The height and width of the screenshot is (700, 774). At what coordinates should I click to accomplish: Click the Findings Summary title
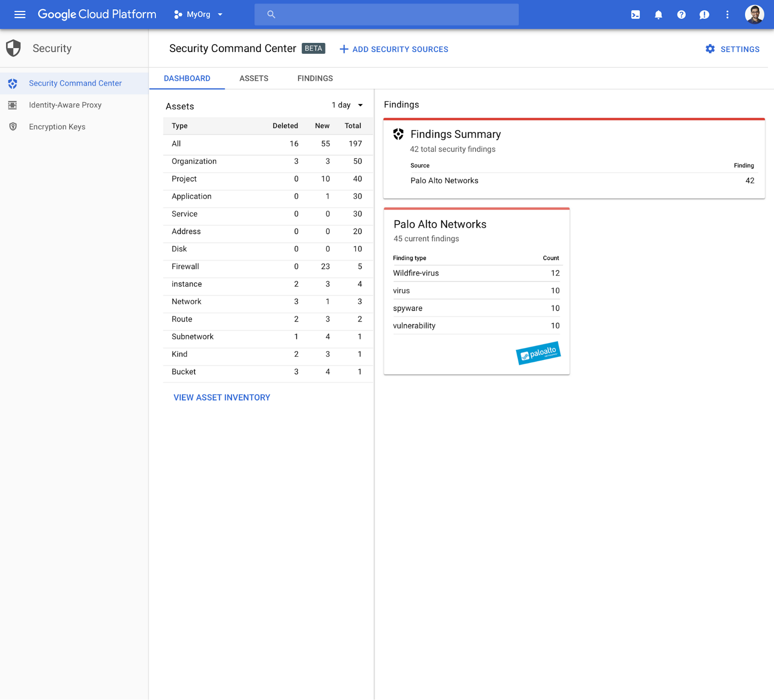tap(455, 134)
